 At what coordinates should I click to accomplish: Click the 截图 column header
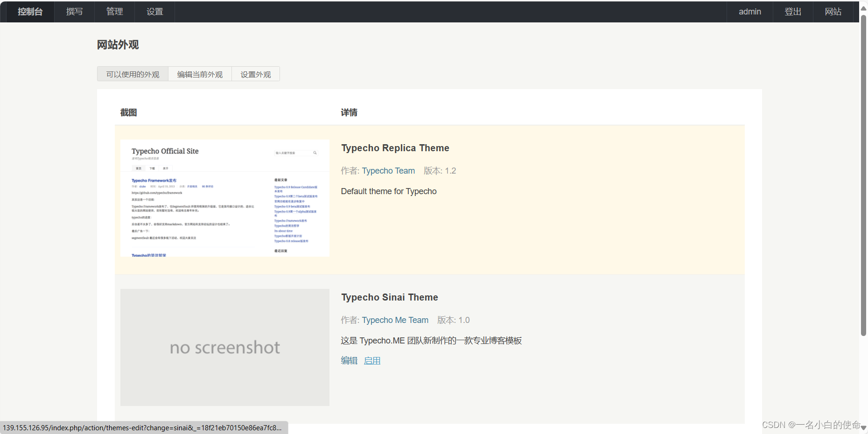[129, 112]
